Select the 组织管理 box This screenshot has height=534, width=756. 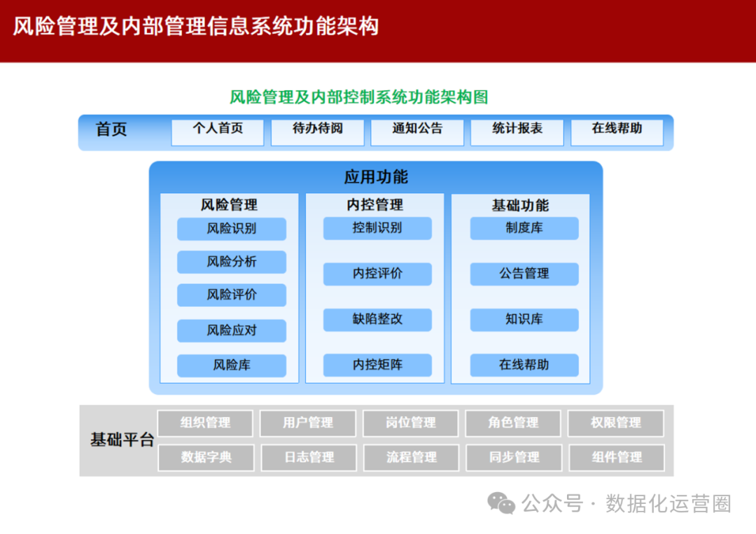pos(205,423)
